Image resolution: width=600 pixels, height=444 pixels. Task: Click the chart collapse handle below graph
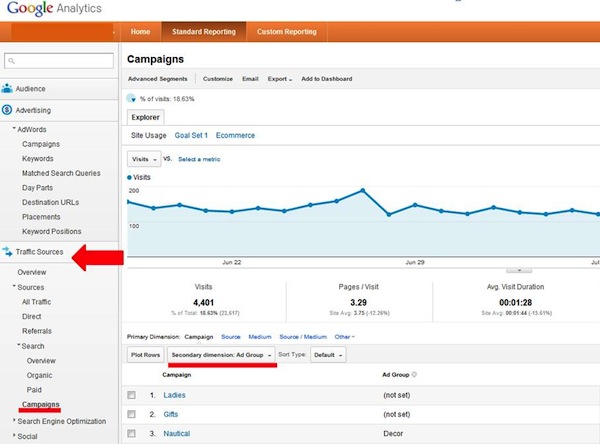click(x=519, y=270)
